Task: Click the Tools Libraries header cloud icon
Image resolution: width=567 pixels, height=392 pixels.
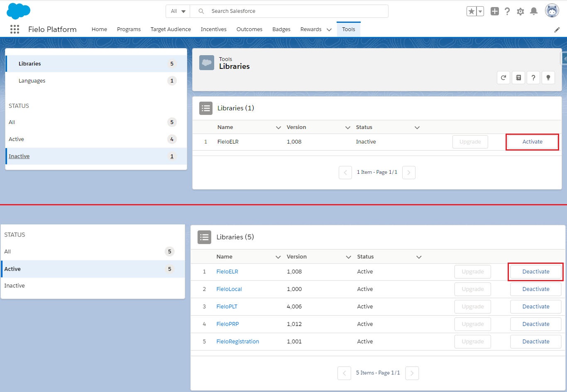Action: click(207, 63)
